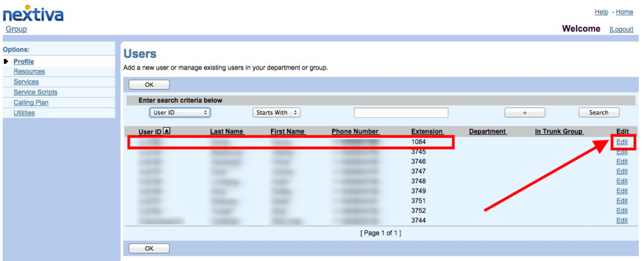Viewport: 644px width, 261px height.
Task: Open the User ID search field dropdown
Action: click(x=180, y=113)
